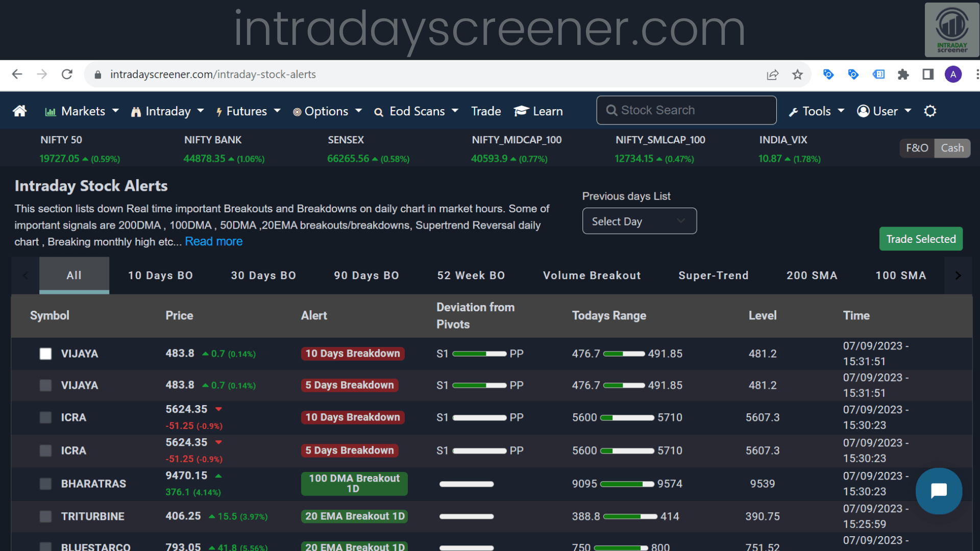This screenshot has width=980, height=551.
Task: Open the settings gear in the navbar
Action: tap(930, 111)
